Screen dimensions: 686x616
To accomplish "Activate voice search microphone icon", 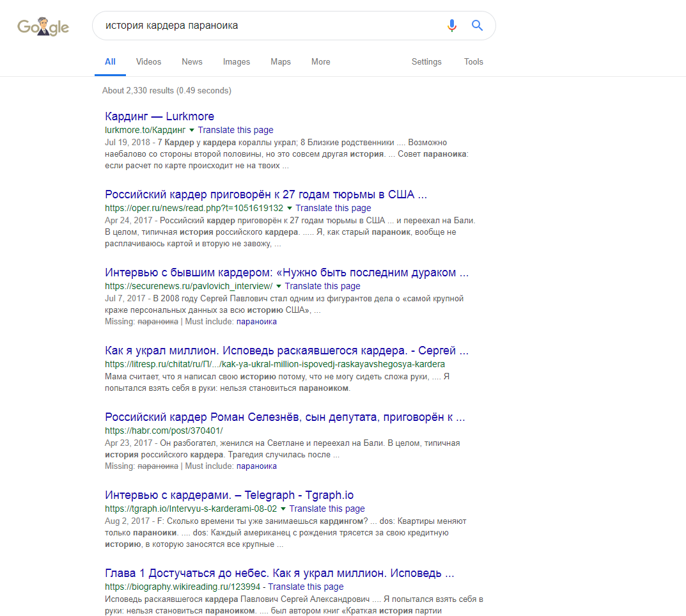I will 452,26.
